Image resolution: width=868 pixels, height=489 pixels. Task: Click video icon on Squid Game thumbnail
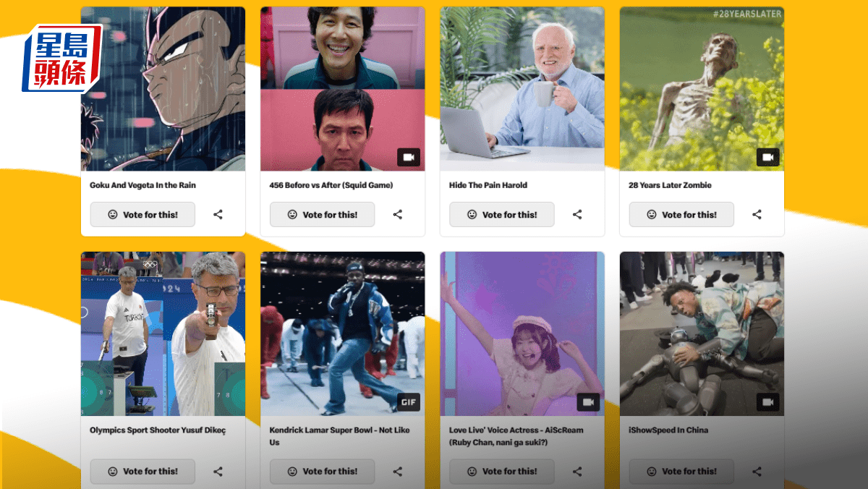click(408, 157)
